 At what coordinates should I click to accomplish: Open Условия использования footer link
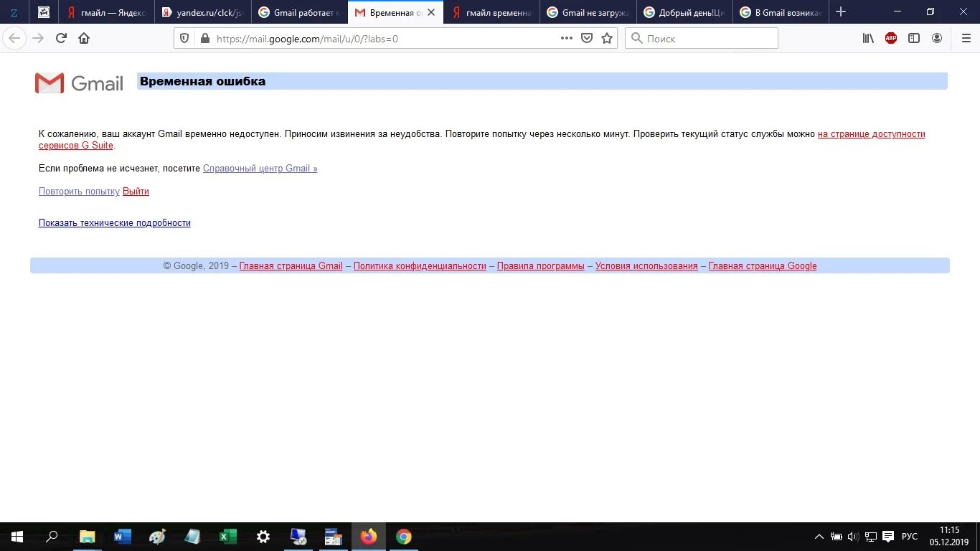[646, 266]
